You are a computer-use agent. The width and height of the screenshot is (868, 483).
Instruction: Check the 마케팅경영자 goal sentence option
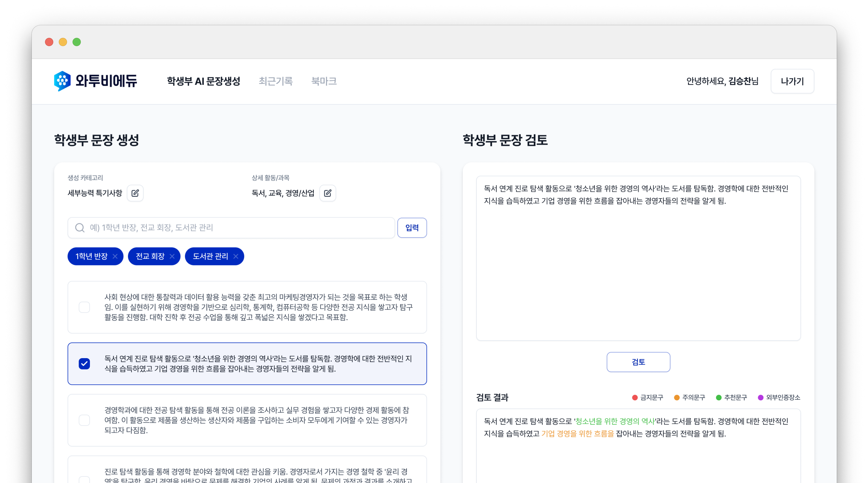(x=84, y=307)
